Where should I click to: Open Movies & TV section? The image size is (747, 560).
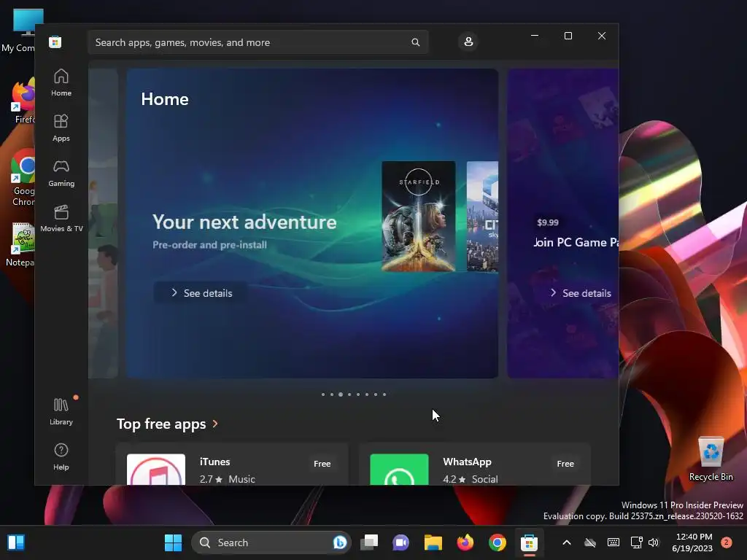61,218
